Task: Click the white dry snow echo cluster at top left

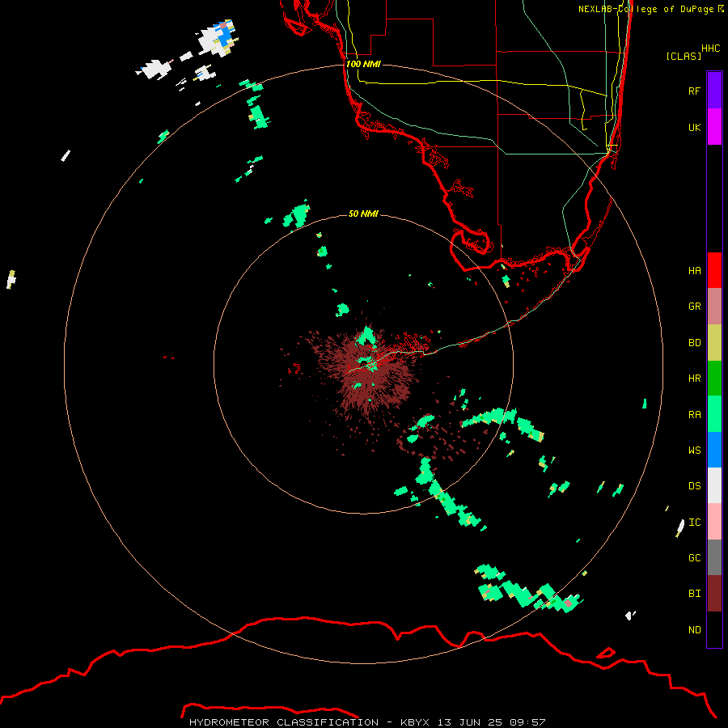Action: [x=218, y=38]
